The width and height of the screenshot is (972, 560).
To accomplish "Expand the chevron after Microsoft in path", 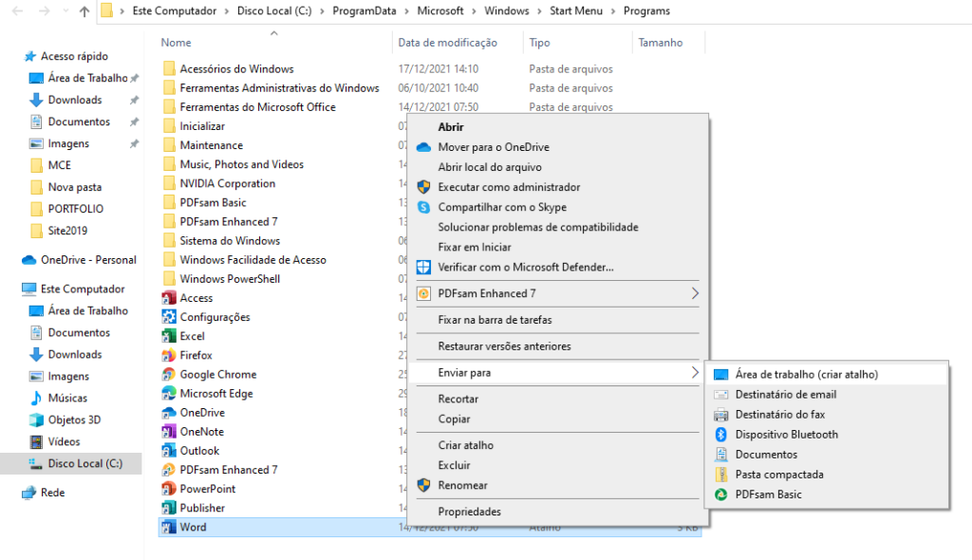I will [x=475, y=11].
